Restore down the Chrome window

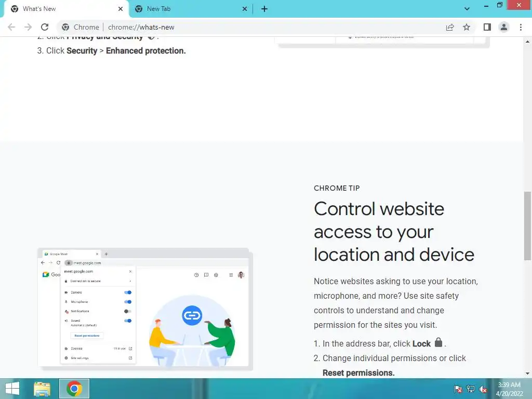click(499, 5)
